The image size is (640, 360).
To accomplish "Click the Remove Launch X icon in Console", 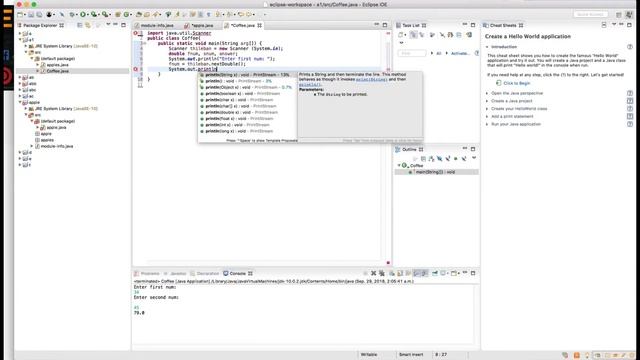I will pos(373,273).
